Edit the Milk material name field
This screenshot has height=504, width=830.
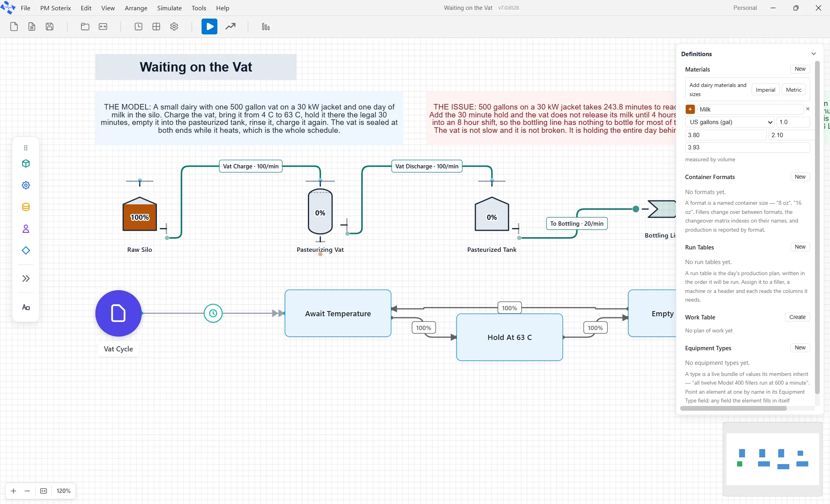pyautogui.click(x=750, y=109)
